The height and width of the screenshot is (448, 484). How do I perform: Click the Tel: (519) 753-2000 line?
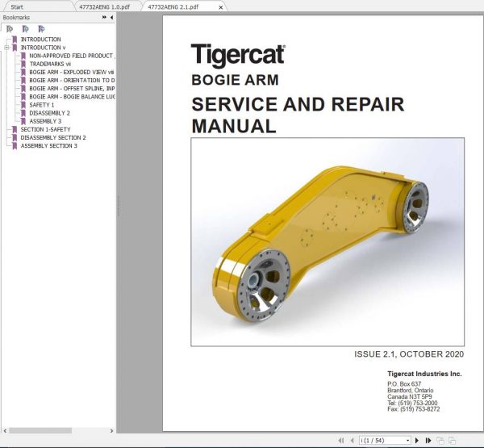tap(412, 403)
